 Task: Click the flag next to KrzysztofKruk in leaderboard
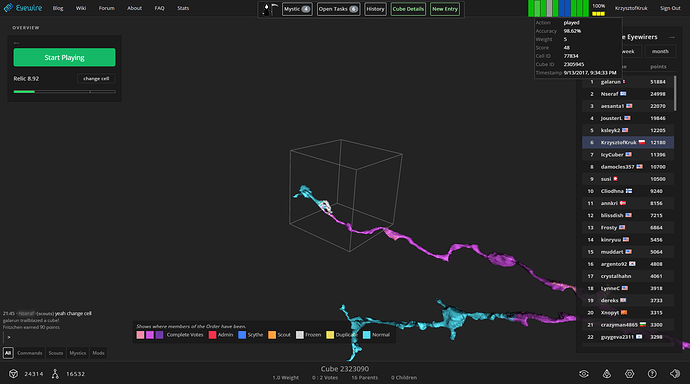[642, 142]
